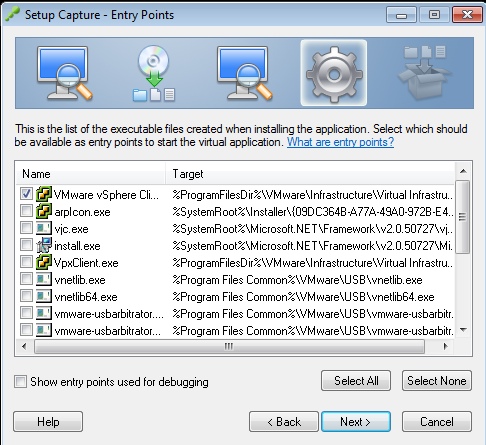Check the last vmware-usbarbitrator entry point

tap(26, 330)
